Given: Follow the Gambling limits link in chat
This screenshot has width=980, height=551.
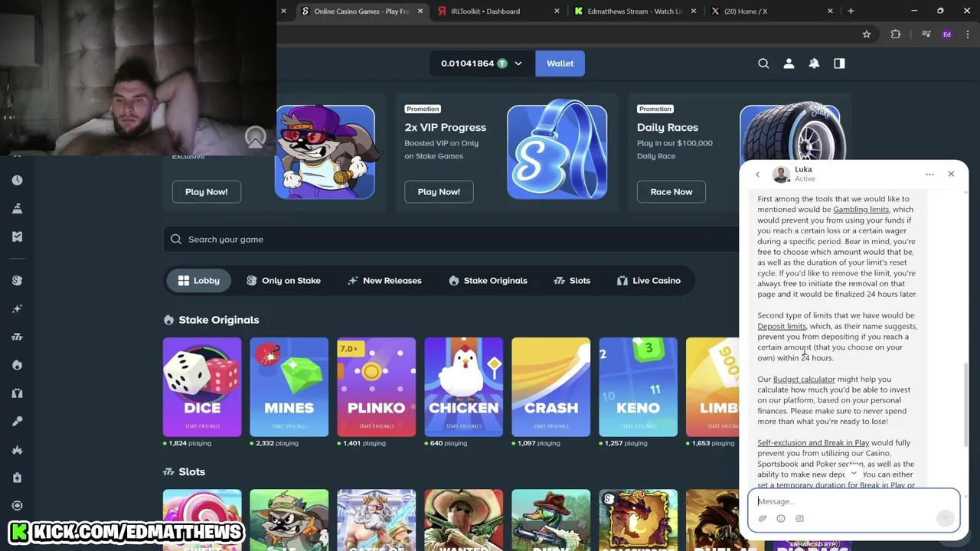Looking at the screenshot, I should click(861, 210).
